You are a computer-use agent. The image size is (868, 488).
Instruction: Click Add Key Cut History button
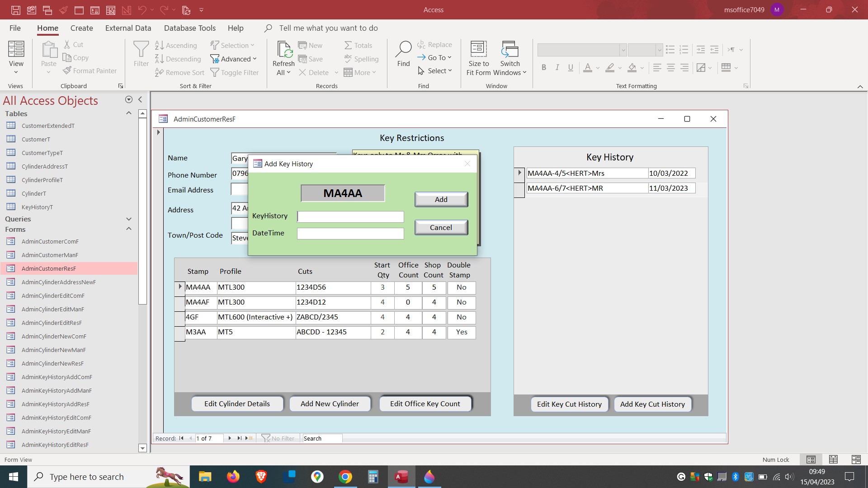click(653, 404)
